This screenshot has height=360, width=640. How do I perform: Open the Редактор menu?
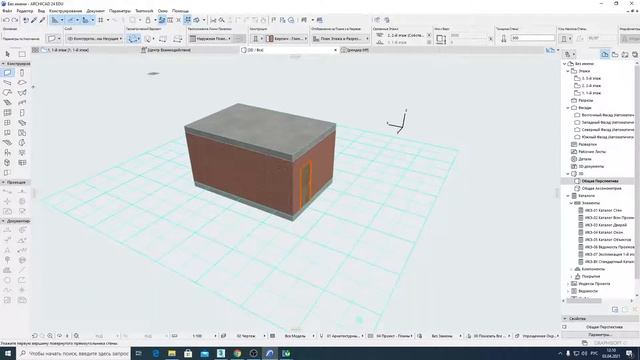(x=25, y=11)
